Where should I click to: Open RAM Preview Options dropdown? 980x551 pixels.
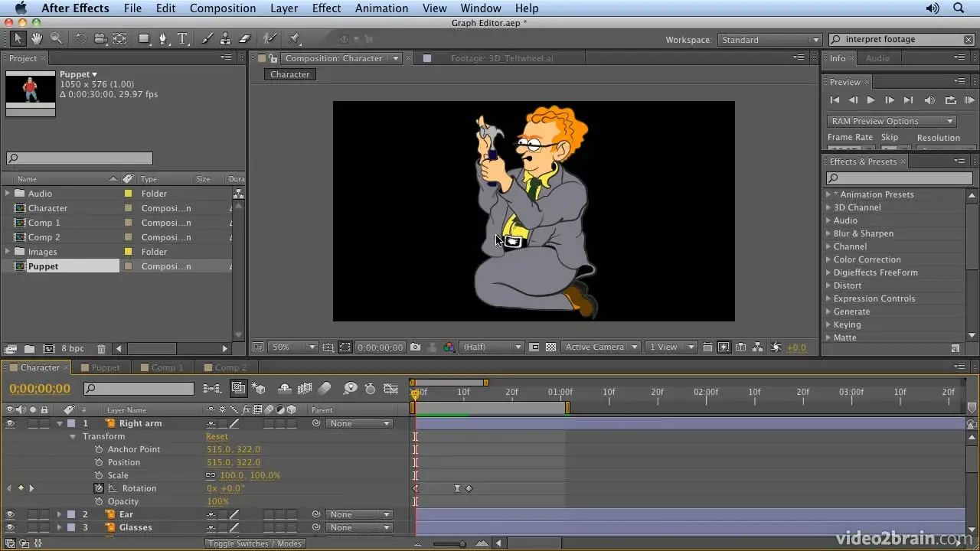coord(892,121)
